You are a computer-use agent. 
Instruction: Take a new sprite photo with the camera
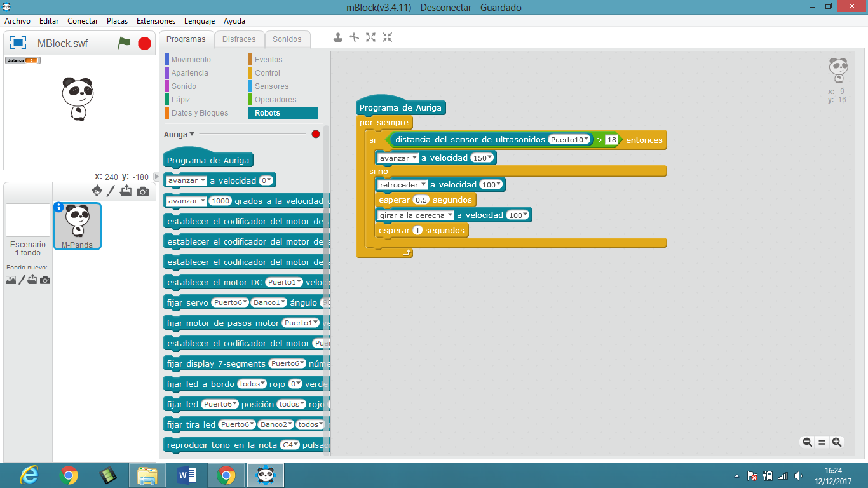[143, 191]
